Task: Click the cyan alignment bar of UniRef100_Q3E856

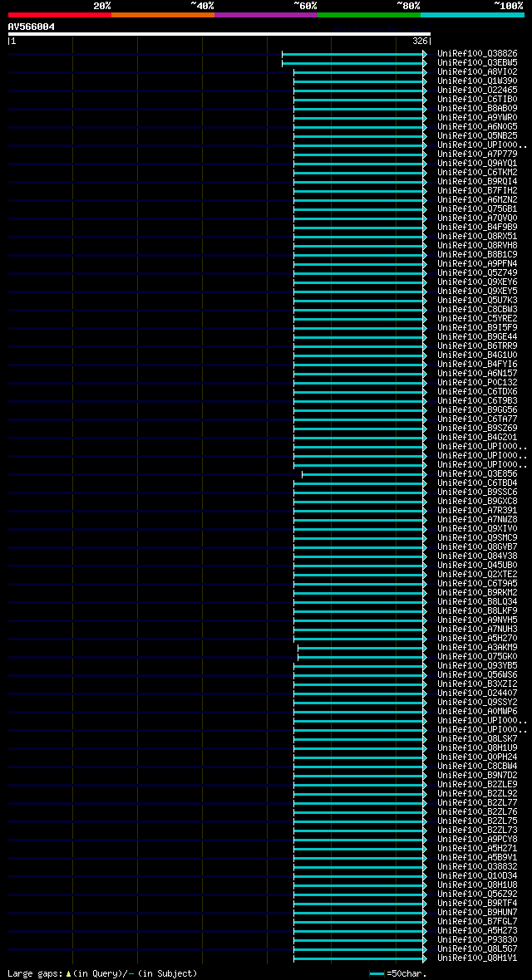Action: tap(364, 474)
